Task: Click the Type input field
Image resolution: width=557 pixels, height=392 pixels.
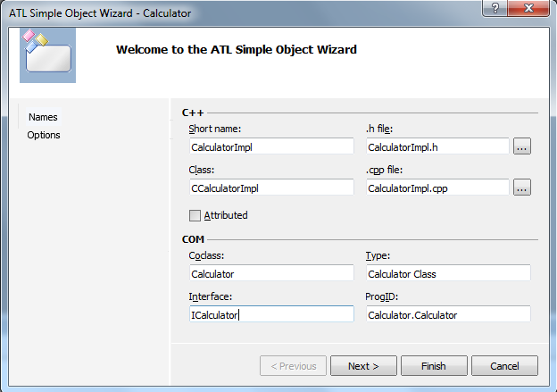Action: [x=447, y=274]
